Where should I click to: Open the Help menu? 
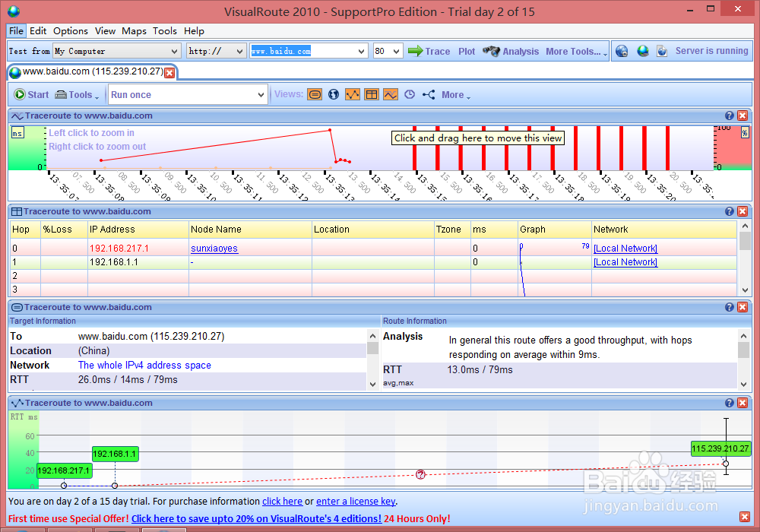pos(194,30)
